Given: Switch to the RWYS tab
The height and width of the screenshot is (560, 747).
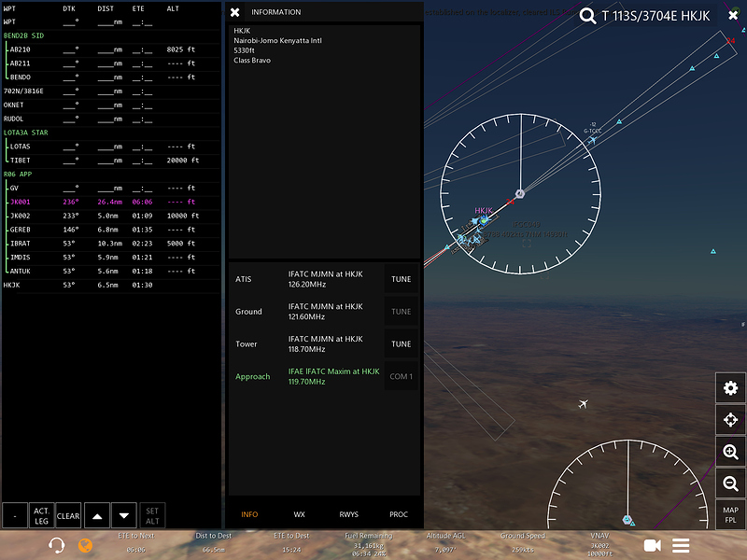Looking at the screenshot, I should (348, 514).
